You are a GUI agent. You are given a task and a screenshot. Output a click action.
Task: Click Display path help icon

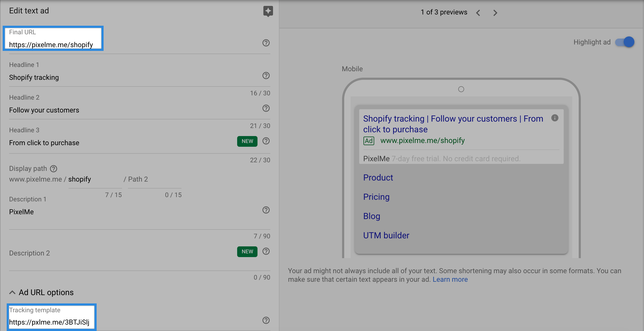tap(54, 169)
